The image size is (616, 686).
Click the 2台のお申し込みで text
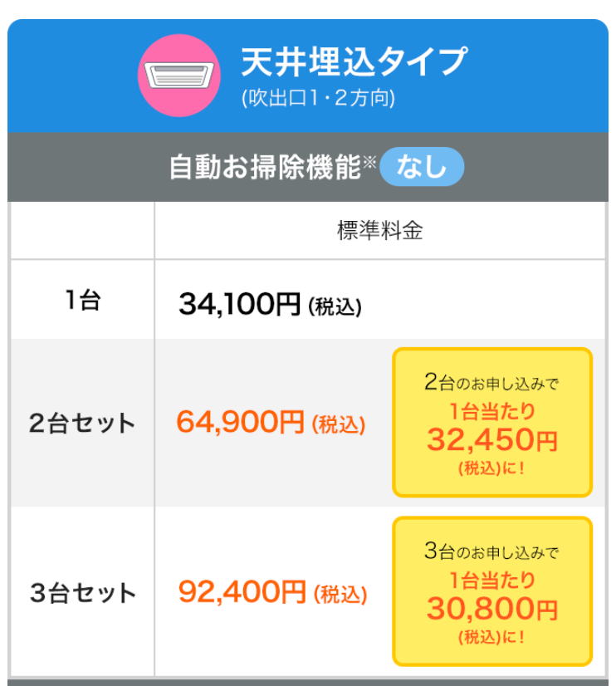[x=491, y=384]
